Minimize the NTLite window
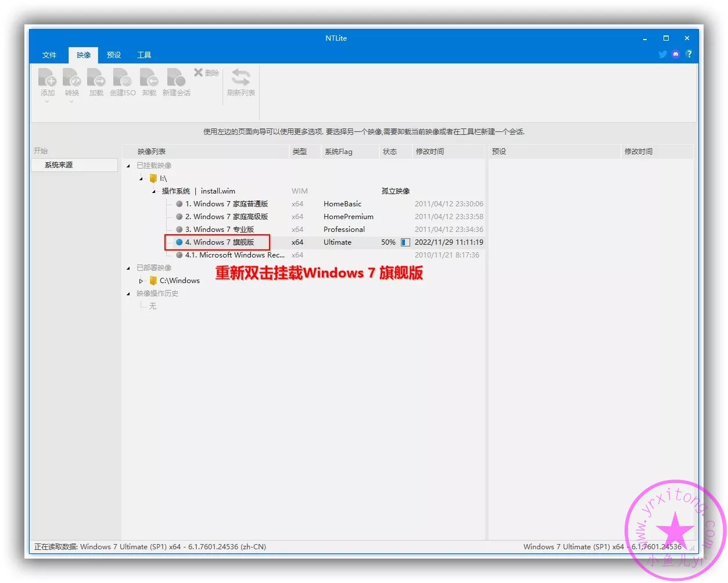728x583 pixels. (645, 38)
